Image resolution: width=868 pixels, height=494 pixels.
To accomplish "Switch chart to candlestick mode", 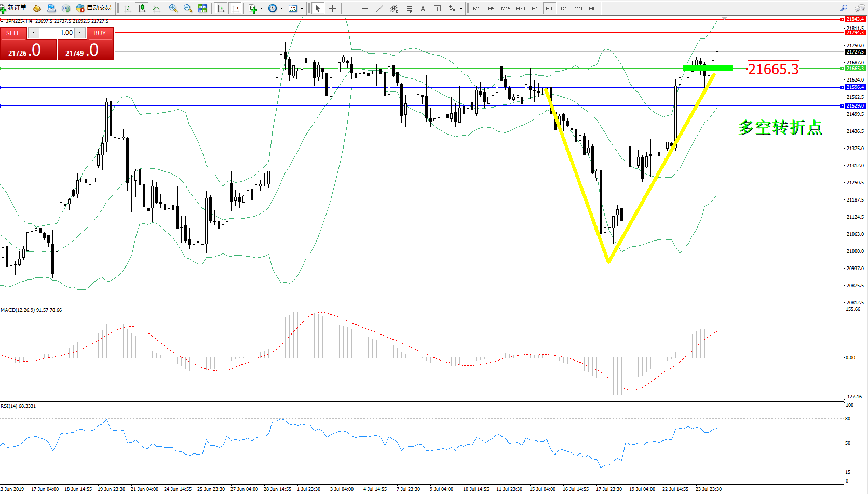I will (141, 8).
